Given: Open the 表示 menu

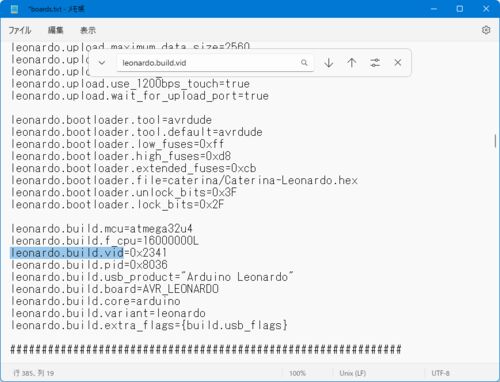Looking at the screenshot, I should coord(88,30).
